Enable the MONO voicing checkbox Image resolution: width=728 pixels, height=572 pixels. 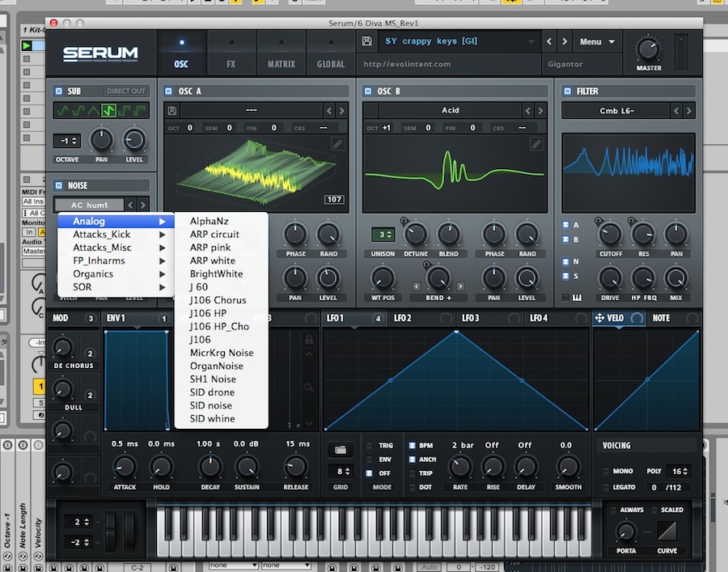tap(606, 471)
